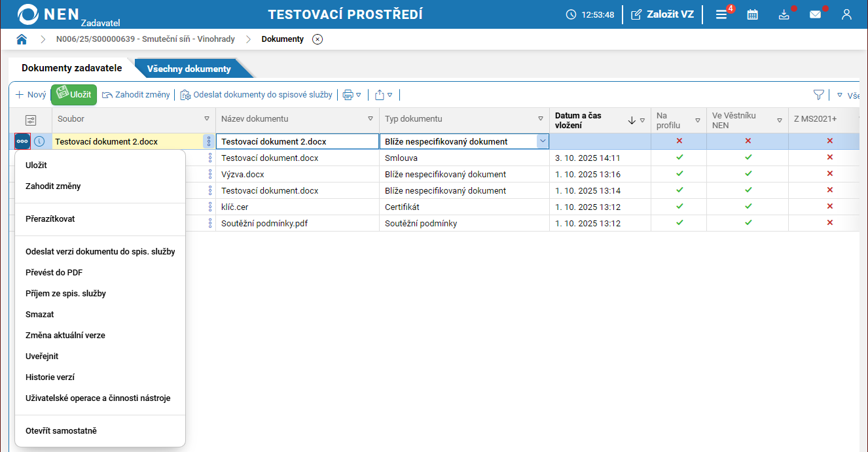Switch to Všechny dokumenty tab
Screen dimensions: 868x452
pos(189,69)
